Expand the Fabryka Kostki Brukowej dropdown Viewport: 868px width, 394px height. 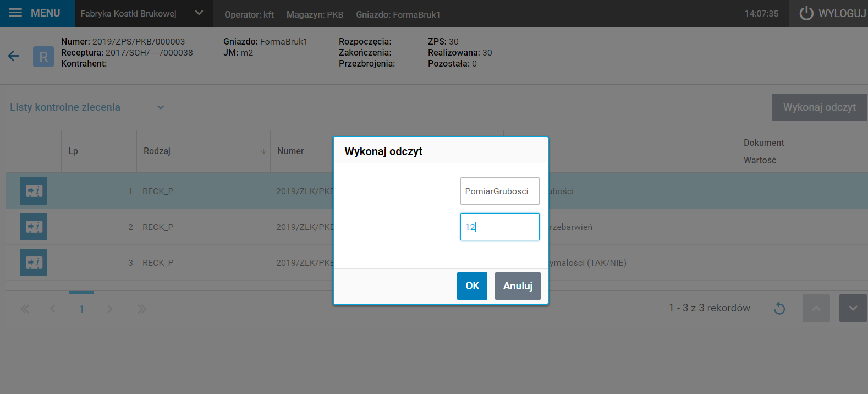(x=199, y=13)
